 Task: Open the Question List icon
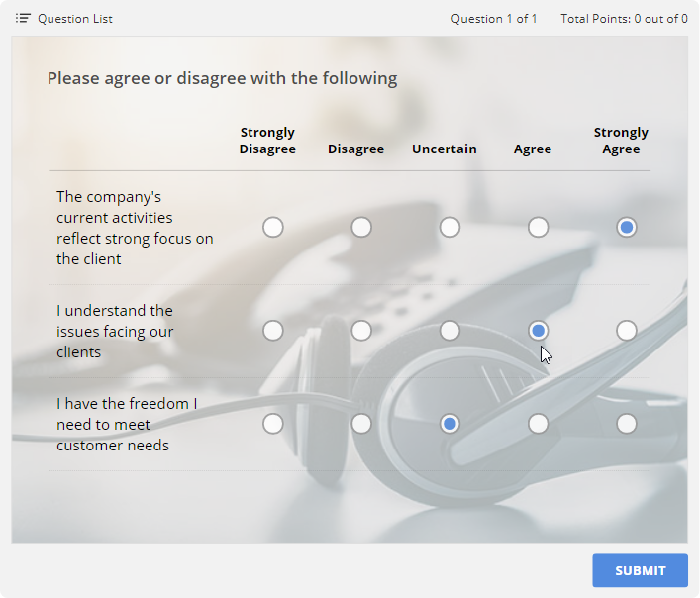point(23,19)
